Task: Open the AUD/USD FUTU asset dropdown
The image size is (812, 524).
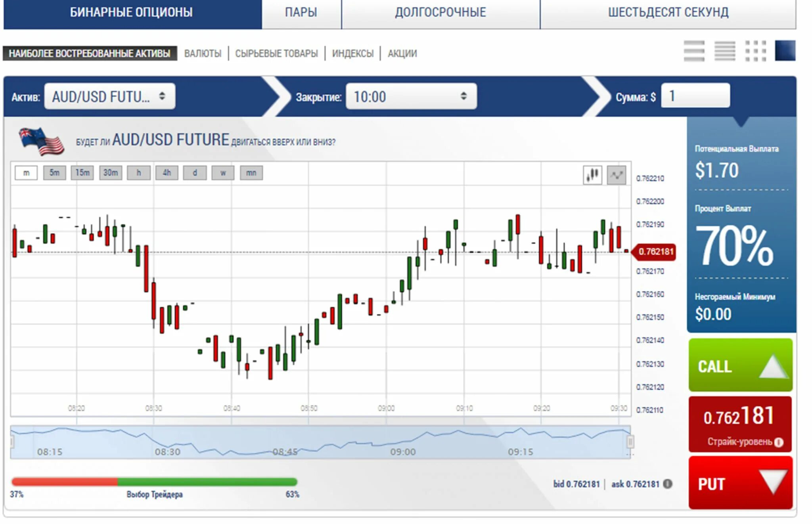Action: coord(109,96)
